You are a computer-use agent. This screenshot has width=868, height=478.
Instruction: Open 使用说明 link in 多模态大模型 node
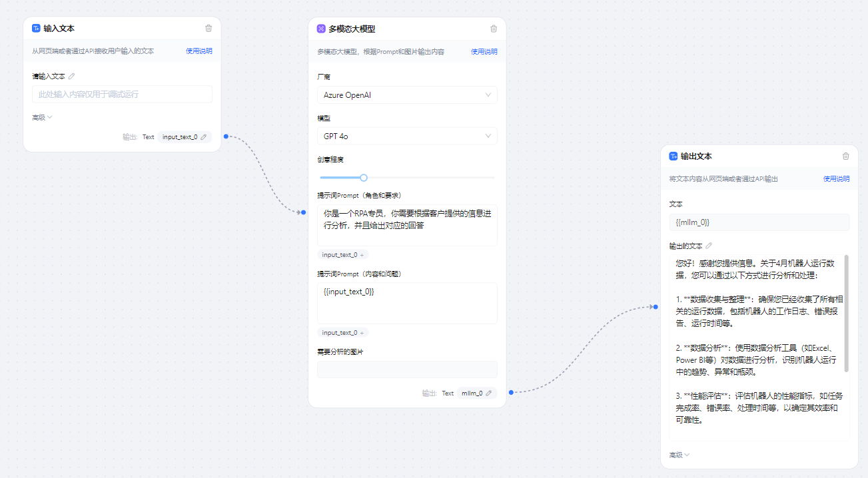pyautogui.click(x=484, y=52)
